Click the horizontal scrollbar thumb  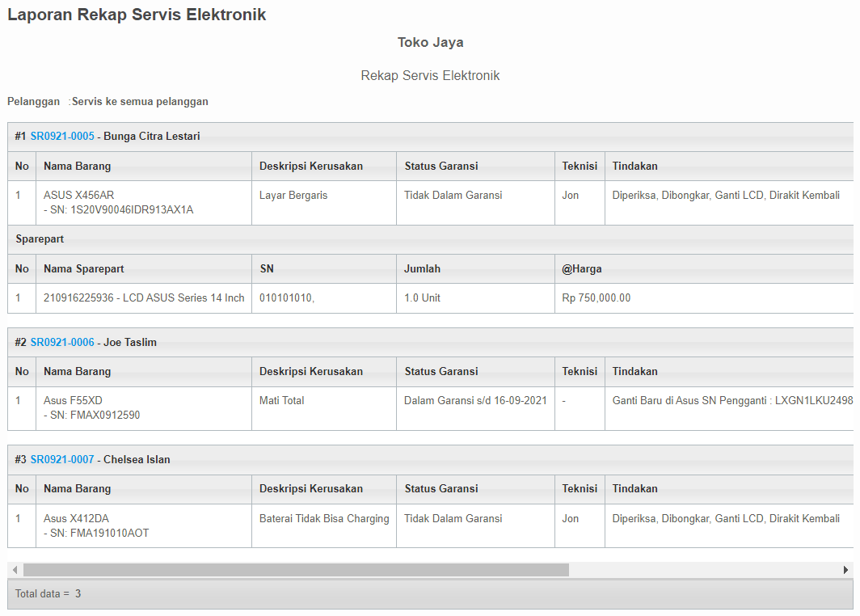click(296, 570)
